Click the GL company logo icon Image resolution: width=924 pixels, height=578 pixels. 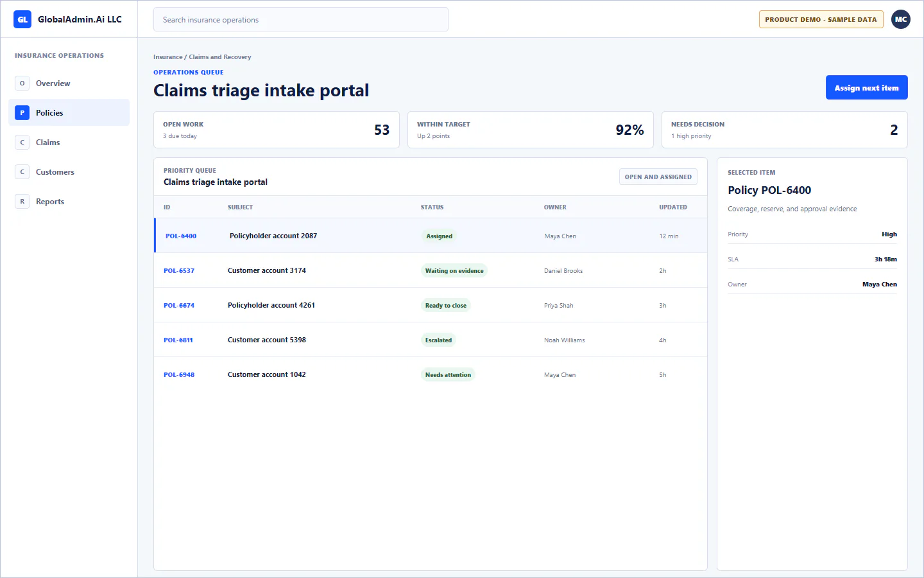click(22, 19)
